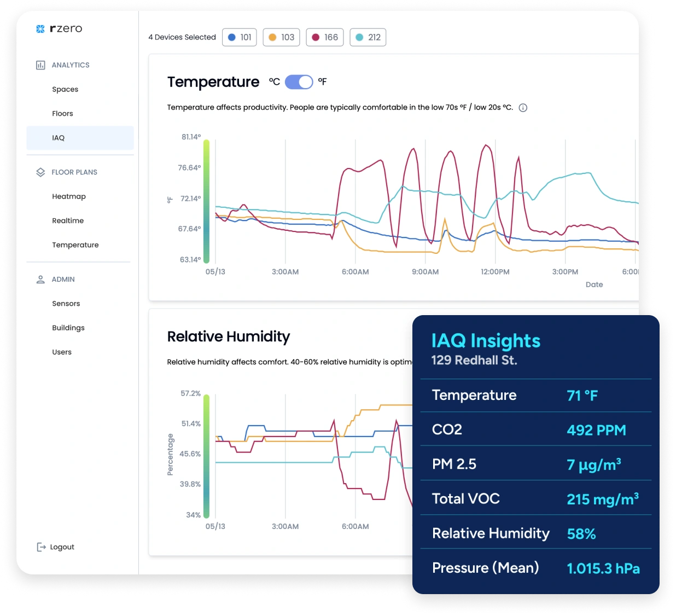
Task: Deselect device 166 chip
Action: (x=324, y=37)
